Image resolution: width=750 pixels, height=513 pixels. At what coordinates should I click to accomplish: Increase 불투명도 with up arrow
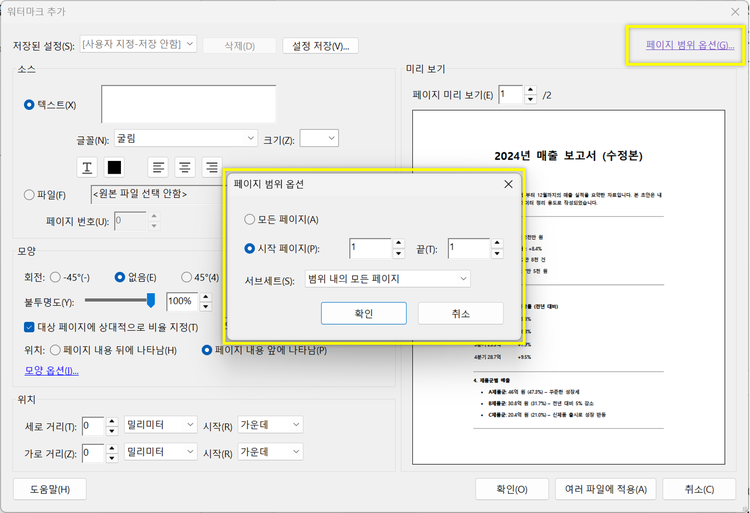(206, 297)
